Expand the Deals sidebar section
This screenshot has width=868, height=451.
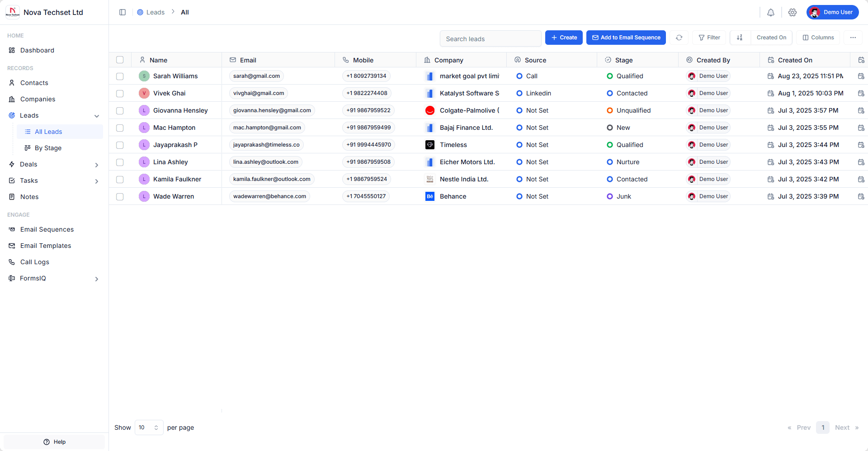pyautogui.click(x=97, y=165)
